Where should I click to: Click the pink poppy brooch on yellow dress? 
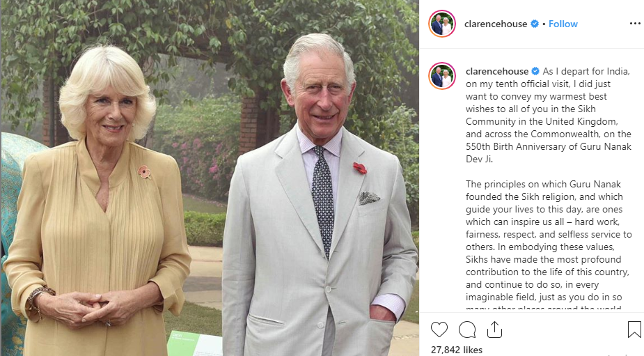144,172
